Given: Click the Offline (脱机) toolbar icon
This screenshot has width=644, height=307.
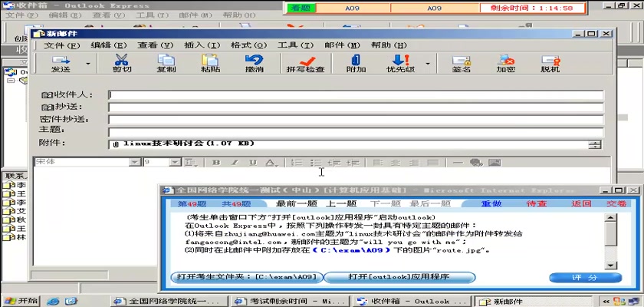Looking at the screenshot, I should 550,64.
